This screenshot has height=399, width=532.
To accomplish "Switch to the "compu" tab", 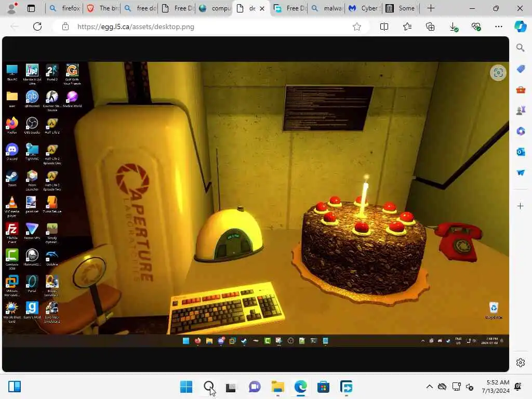I will 215,8.
